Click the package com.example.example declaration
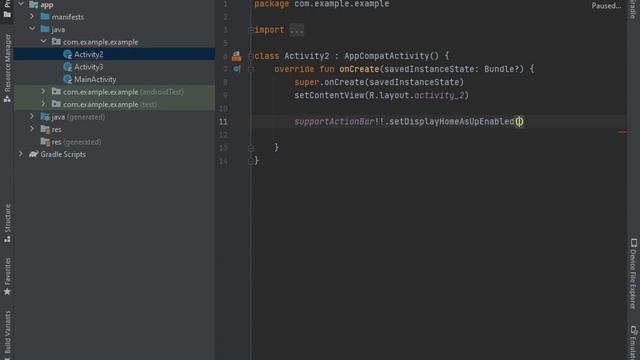This screenshot has width=640, height=360. 322,4
